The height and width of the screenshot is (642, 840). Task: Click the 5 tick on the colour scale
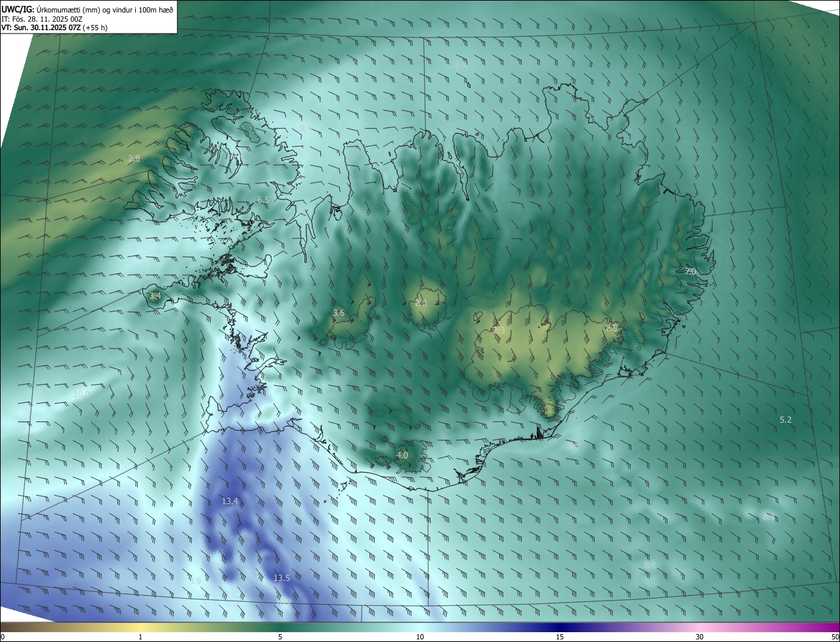pyautogui.click(x=280, y=637)
